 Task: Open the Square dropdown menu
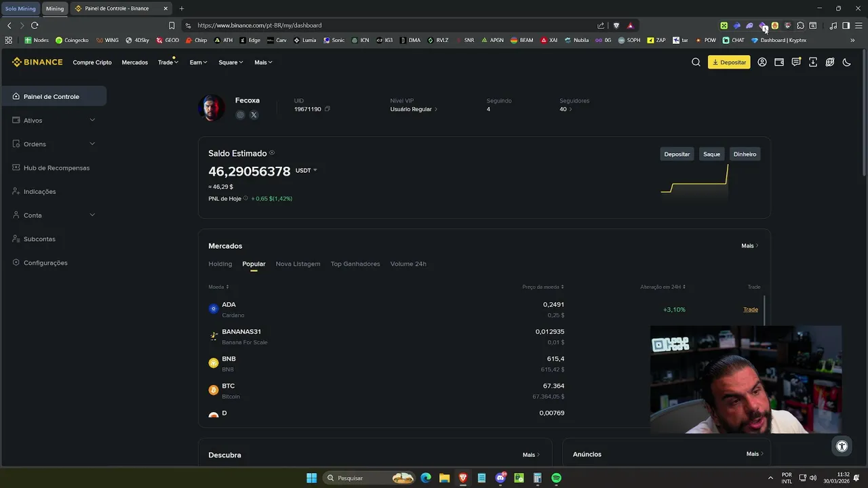tap(231, 62)
